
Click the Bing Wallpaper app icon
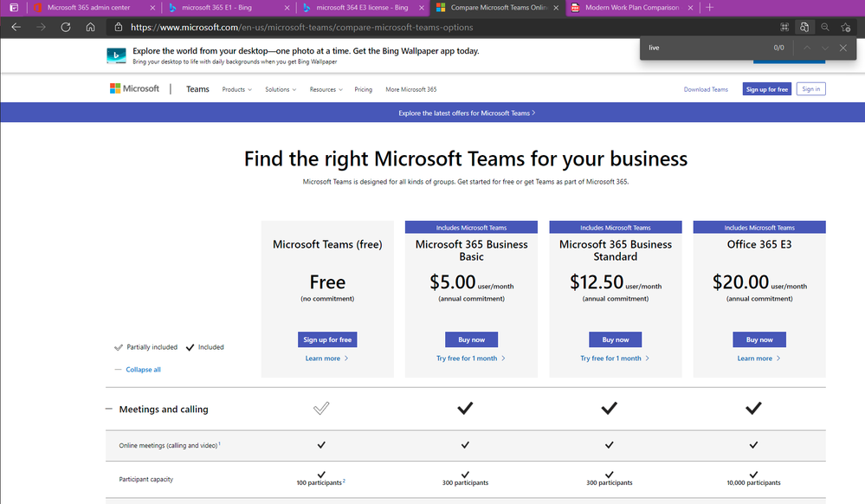[116, 55]
